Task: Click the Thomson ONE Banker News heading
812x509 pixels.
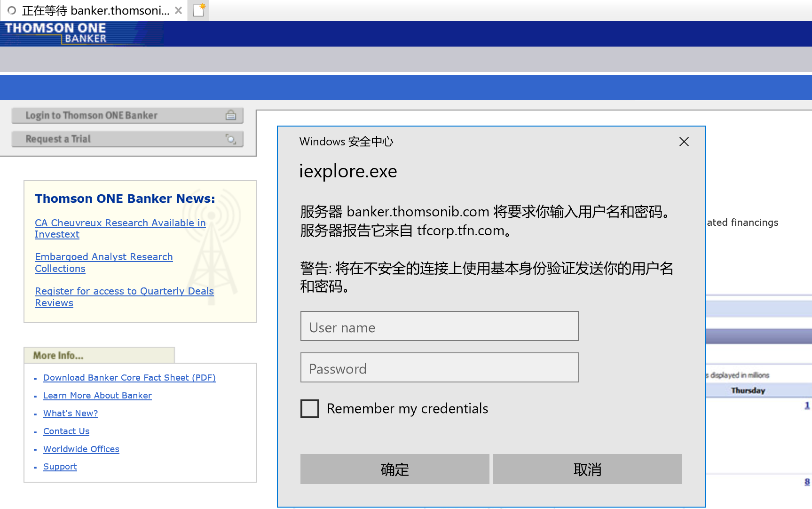Action: click(x=125, y=199)
